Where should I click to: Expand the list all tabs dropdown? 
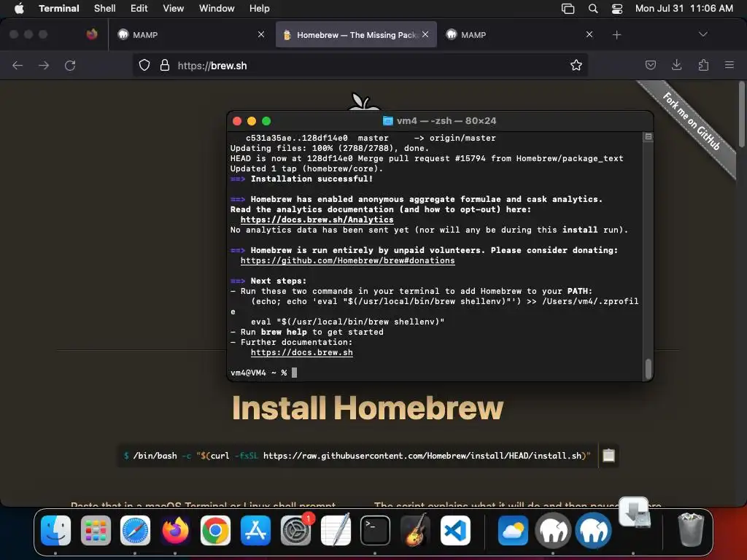(703, 34)
